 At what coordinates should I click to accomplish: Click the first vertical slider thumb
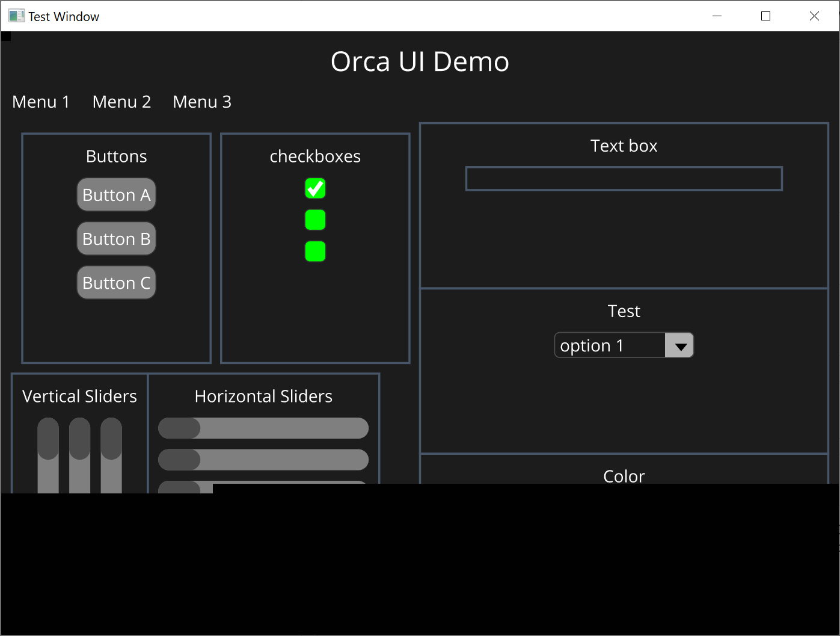pyautogui.click(x=48, y=439)
